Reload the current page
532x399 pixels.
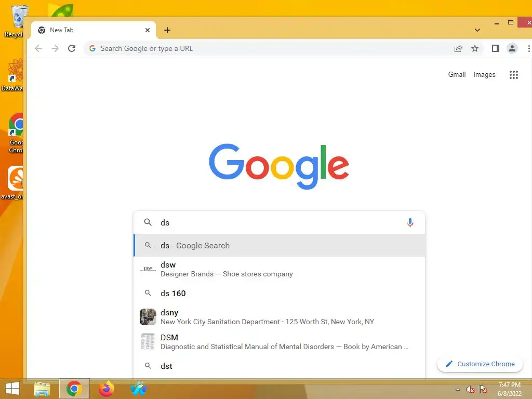coord(72,48)
